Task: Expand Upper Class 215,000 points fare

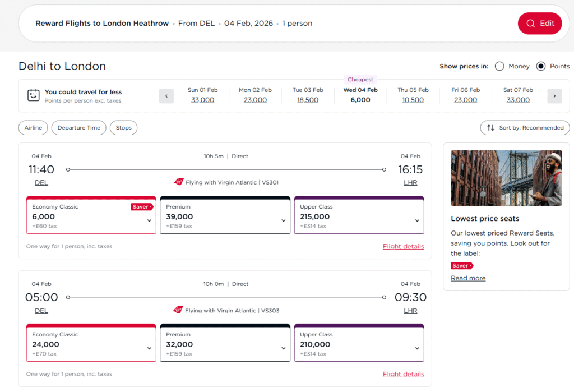Action: click(x=359, y=216)
